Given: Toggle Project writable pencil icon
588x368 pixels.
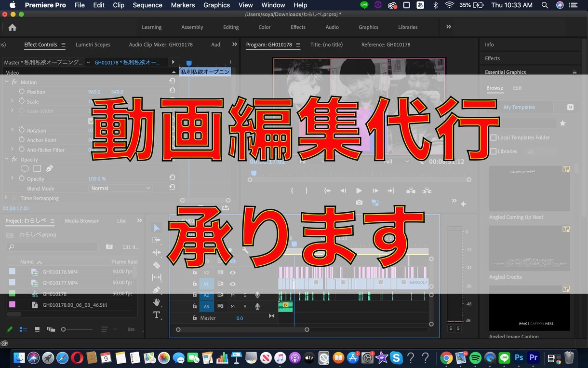Looking at the screenshot, I should 9,329.
